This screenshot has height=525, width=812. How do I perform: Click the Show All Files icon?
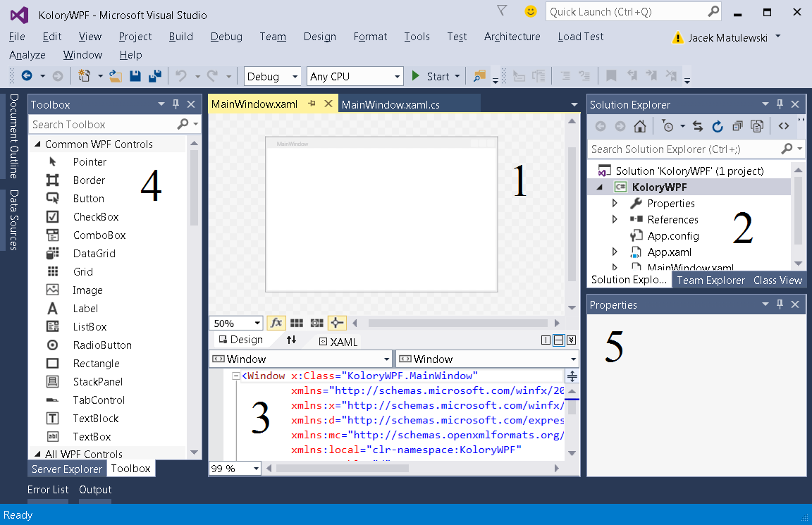point(757,126)
